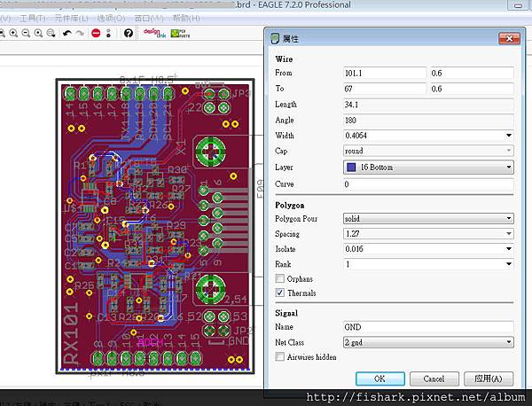Expand the Polygon Pour dropdown
This screenshot has height=406, width=532.
click(x=508, y=218)
